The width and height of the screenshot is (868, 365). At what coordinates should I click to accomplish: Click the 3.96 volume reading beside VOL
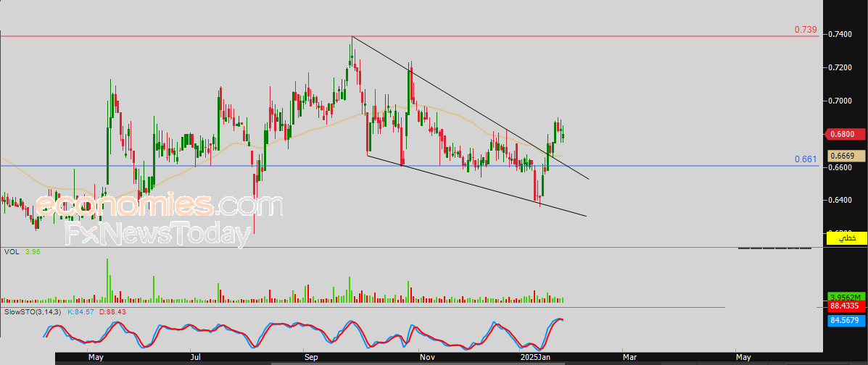pos(33,251)
